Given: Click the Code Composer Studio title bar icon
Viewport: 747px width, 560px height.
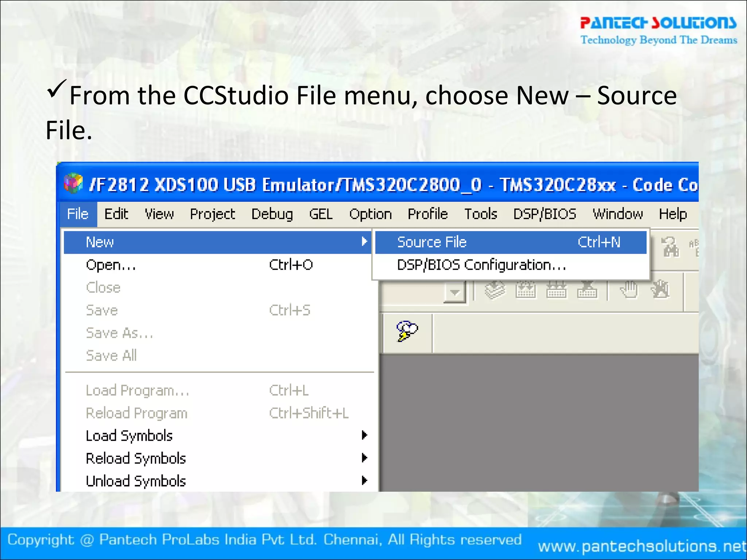Looking at the screenshot, I should (x=73, y=183).
